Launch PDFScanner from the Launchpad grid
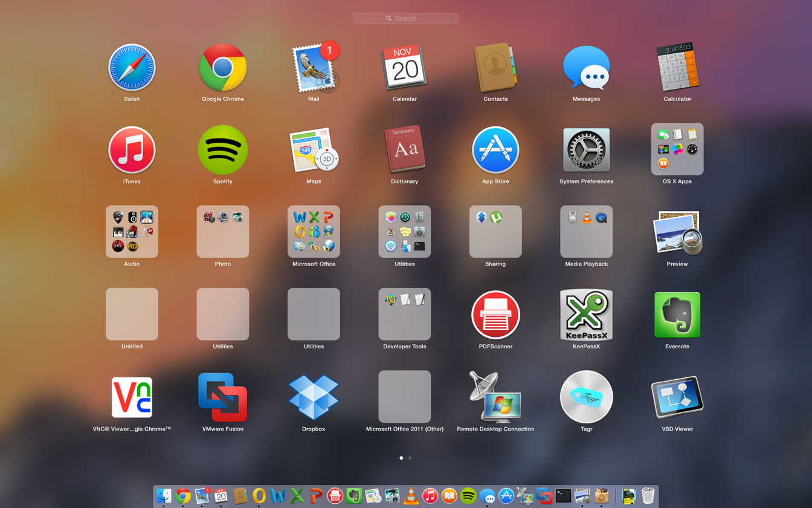 click(x=495, y=315)
